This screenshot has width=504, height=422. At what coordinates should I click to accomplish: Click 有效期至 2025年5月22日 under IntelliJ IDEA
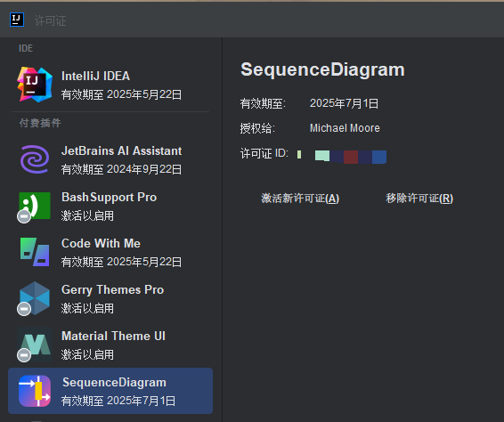tap(121, 94)
